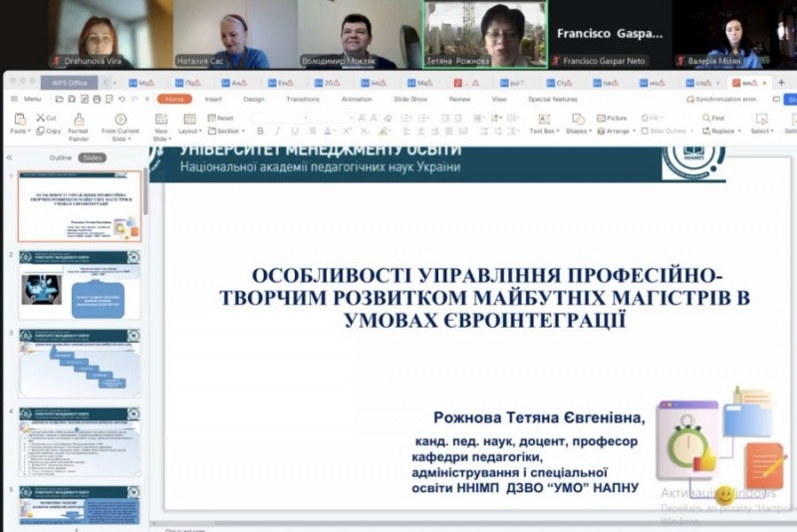Insert a Text Box

click(x=543, y=123)
